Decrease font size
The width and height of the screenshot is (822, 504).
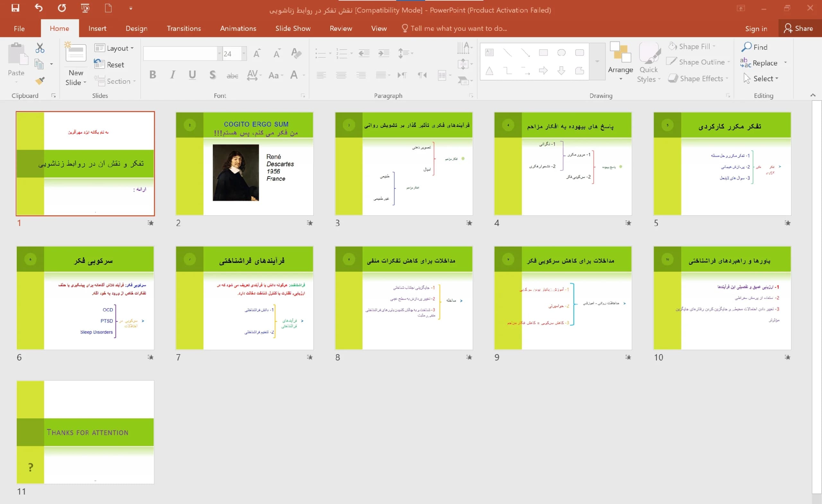pyautogui.click(x=276, y=53)
